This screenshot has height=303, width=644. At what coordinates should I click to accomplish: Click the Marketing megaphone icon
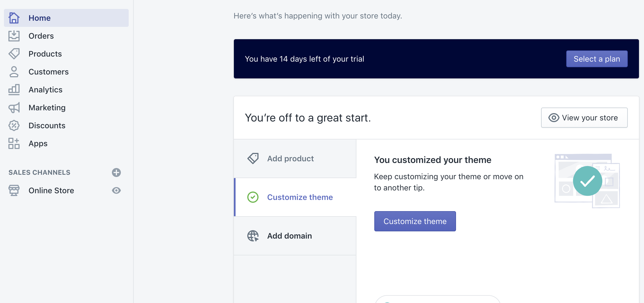point(14,108)
